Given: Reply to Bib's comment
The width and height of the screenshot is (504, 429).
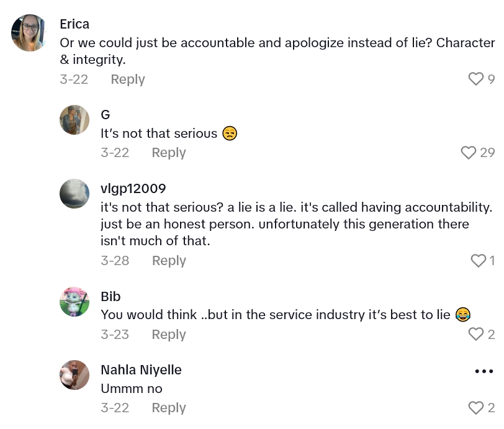Looking at the screenshot, I should (x=168, y=335).
